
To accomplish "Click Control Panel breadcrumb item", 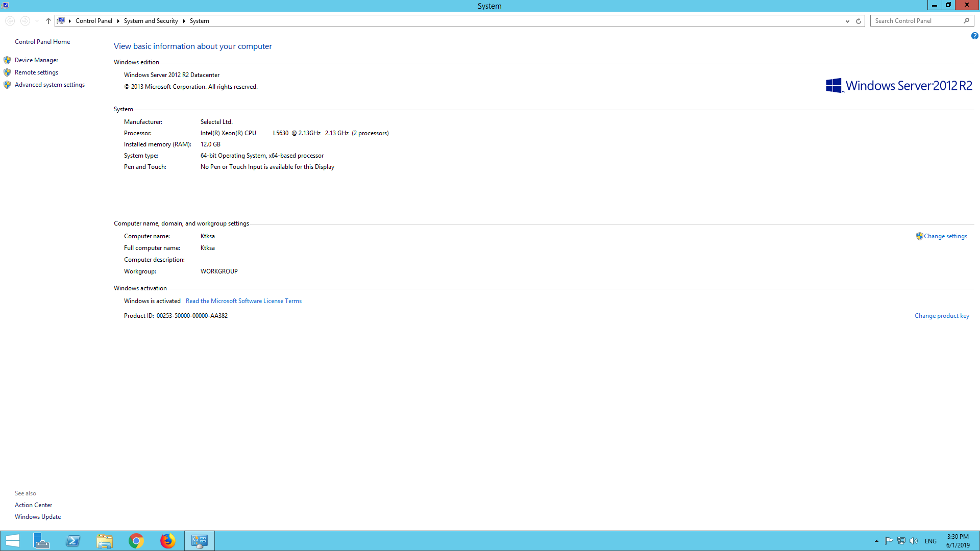I will pos(94,21).
